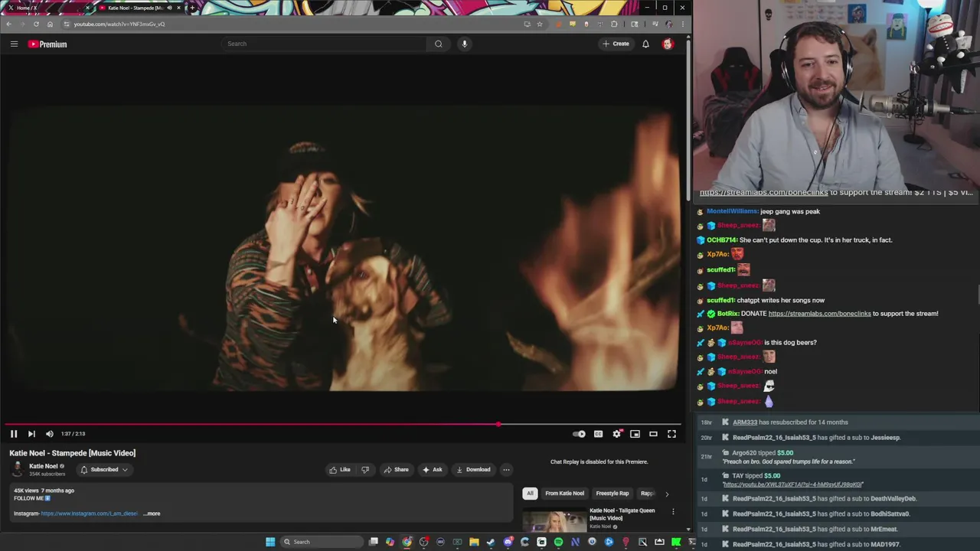Open the browser three-dot menu
This screenshot has height=551, width=980.
click(x=682, y=24)
